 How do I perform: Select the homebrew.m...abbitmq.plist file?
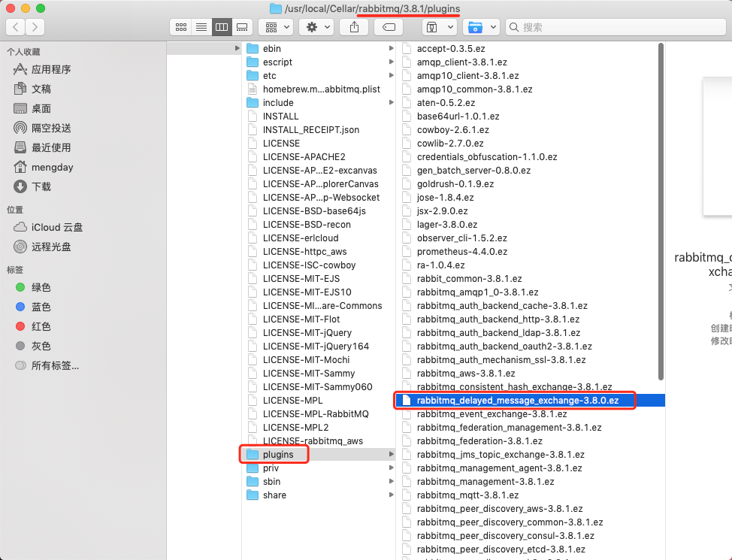coord(319,89)
